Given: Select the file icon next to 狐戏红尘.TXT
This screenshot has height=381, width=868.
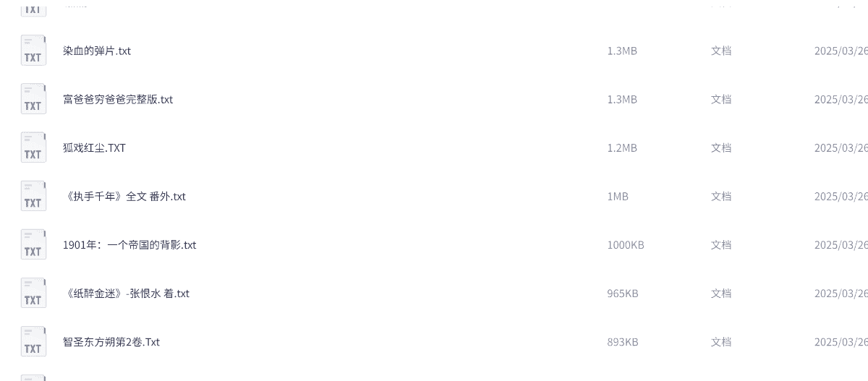Looking at the screenshot, I should tap(33, 147).
